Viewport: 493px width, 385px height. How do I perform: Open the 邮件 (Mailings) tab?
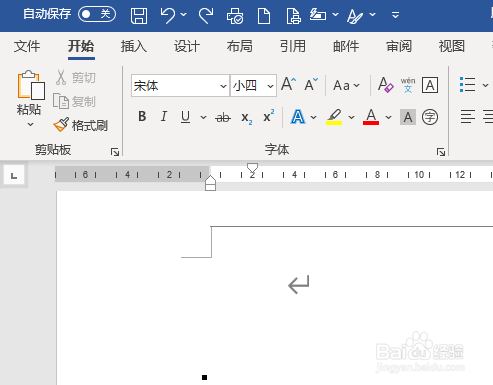[x=346, y=46]
